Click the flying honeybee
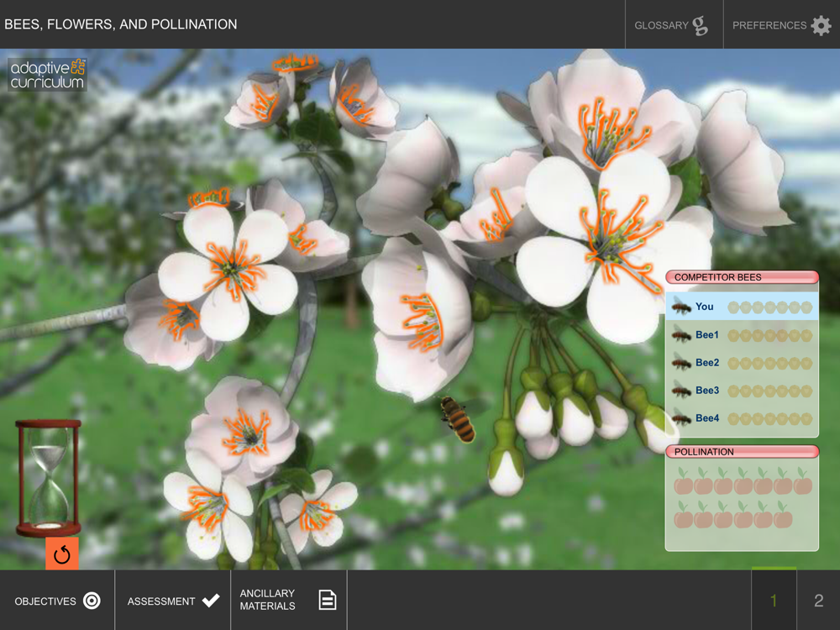 (458, 418)
